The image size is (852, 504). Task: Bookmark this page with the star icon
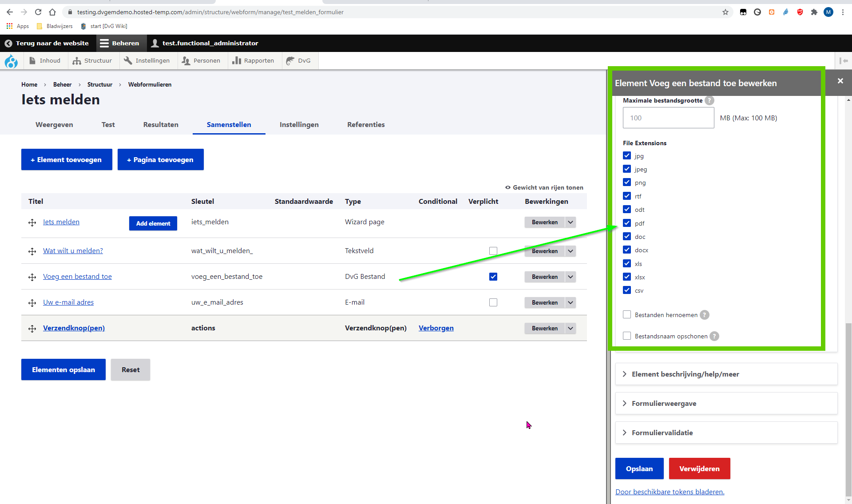click(x=725, y=12)
